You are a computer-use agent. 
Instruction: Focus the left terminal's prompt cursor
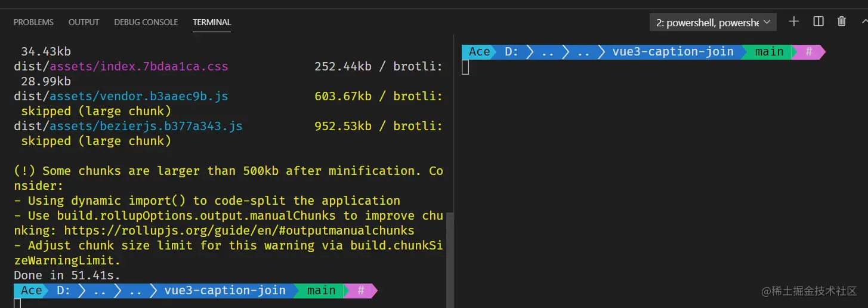tap(17, 303)
